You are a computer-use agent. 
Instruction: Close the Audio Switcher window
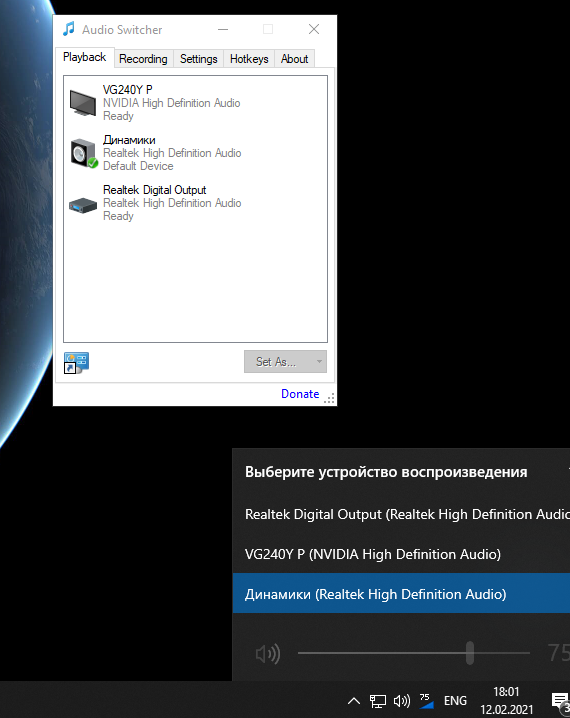tap(314, 29)
